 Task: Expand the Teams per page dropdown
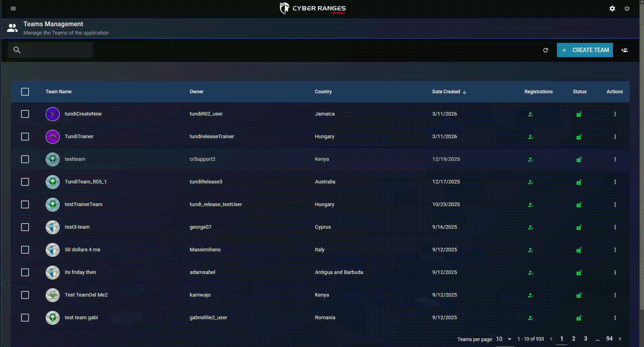(504, 339)
